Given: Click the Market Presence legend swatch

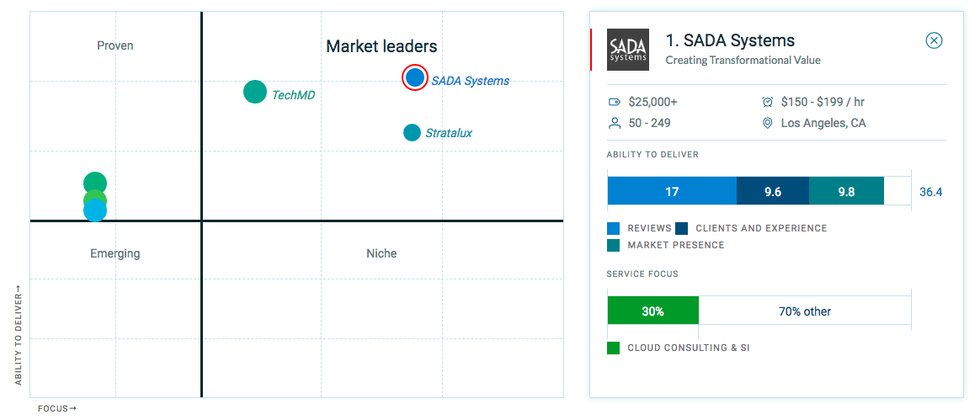Looking at the screenshot, I should click(x=614, y=245).
